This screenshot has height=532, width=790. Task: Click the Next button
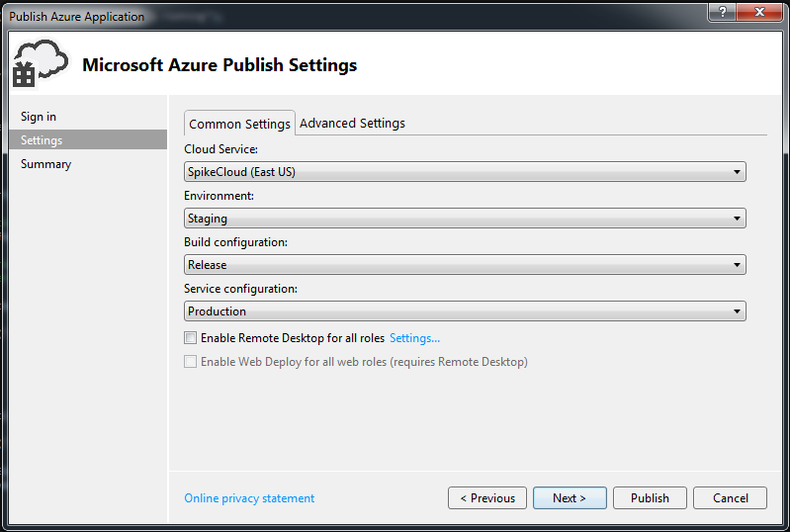(x=570, y=497)
